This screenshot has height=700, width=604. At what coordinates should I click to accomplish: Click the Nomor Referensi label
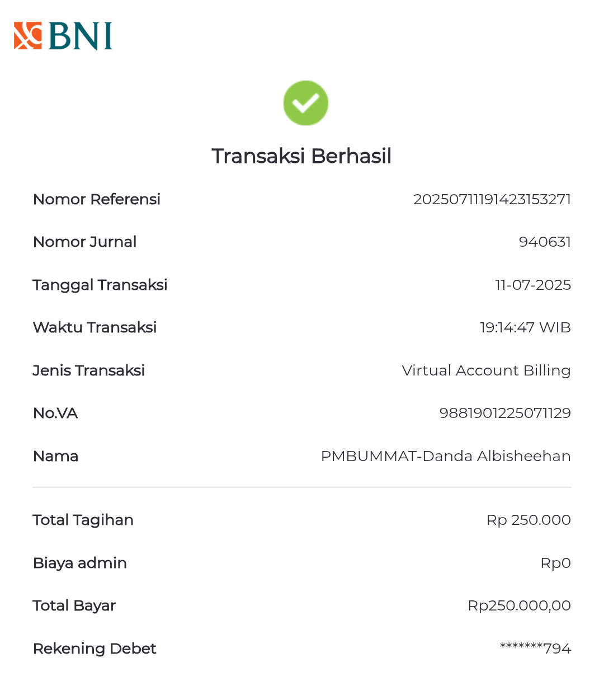(97, 199)
